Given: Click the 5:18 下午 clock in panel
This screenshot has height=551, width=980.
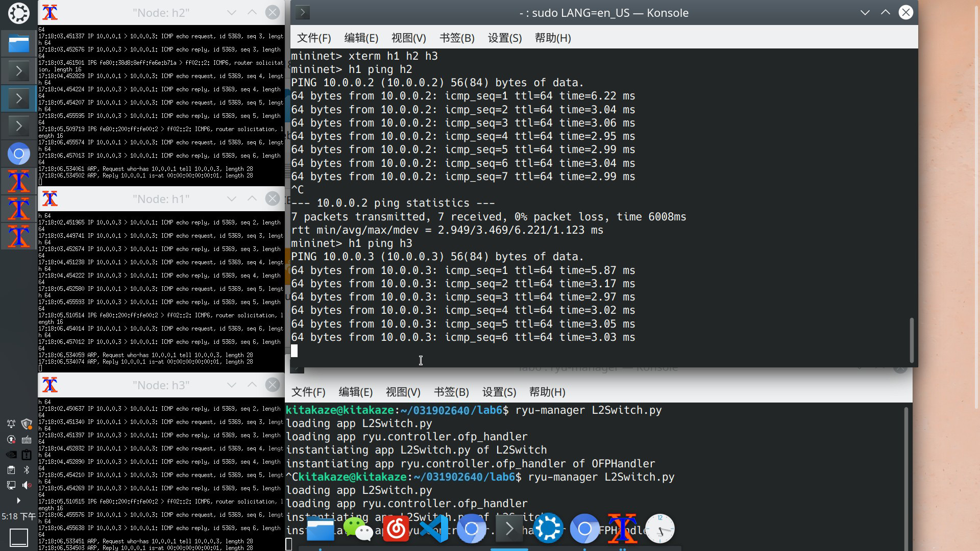Looking at the screenshot, I should click(18, 516).
